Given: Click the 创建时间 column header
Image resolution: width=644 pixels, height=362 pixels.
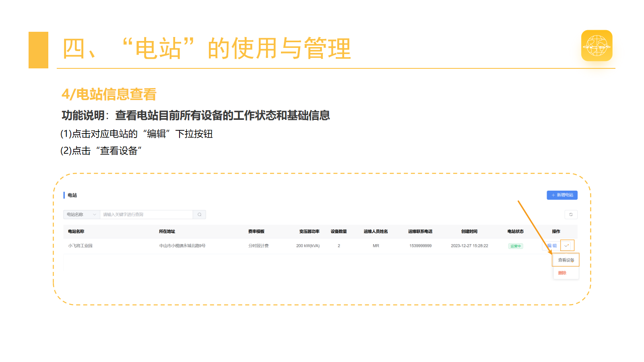Looking at the screenshot, I should tap(469, 231).
